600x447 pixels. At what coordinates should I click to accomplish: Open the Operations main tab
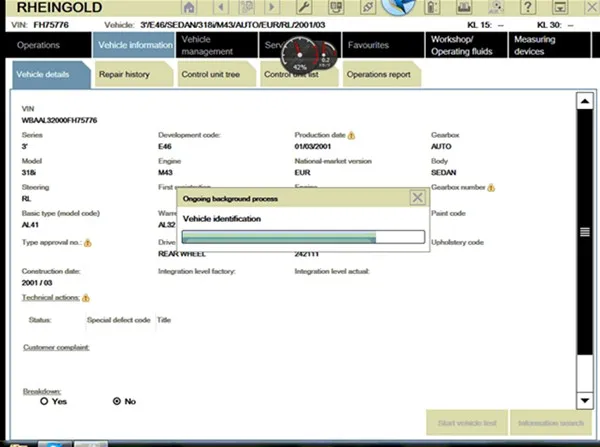[x=48, y=45]
